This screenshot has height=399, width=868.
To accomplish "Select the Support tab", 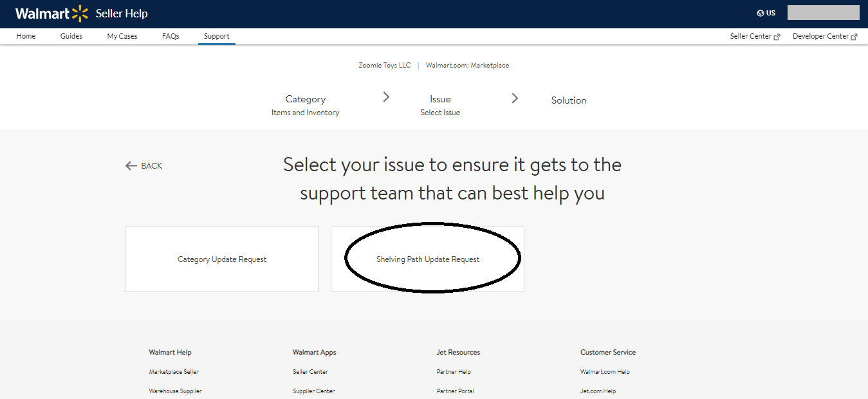I will click(217, 36).
